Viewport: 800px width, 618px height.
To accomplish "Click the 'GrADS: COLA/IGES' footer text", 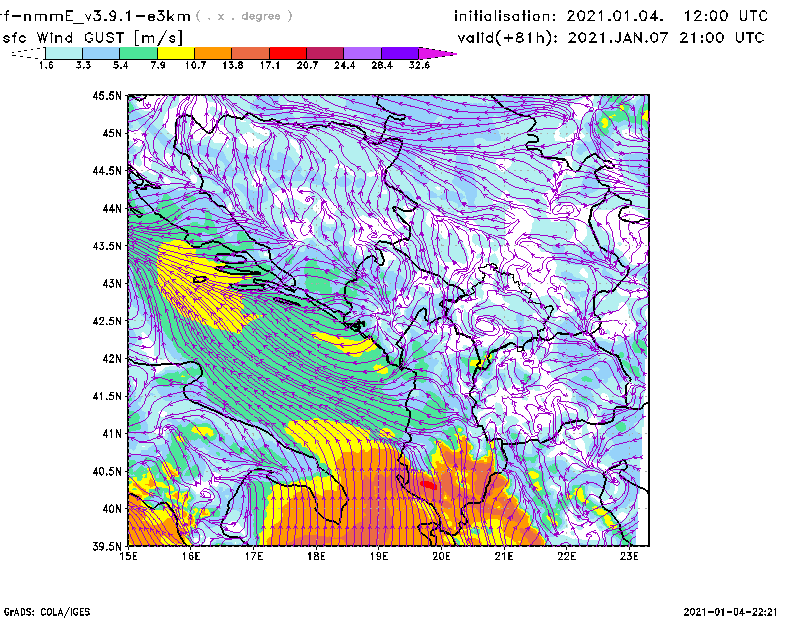I will click(47, 612).
